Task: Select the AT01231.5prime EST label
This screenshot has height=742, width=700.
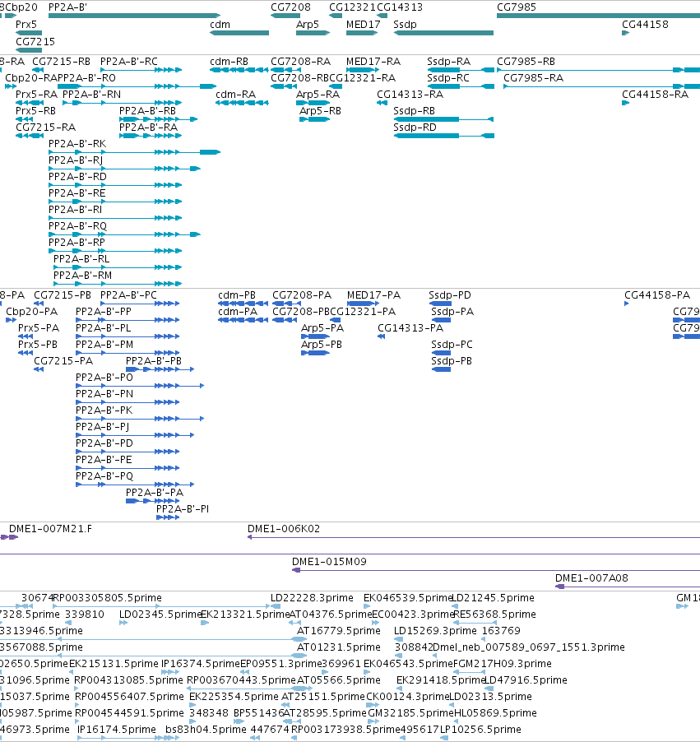Action: (338, 647)
